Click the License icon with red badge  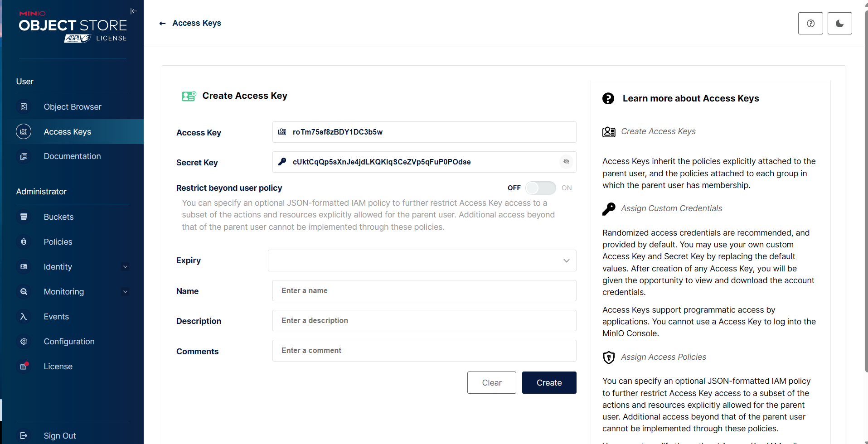point(24,367)
